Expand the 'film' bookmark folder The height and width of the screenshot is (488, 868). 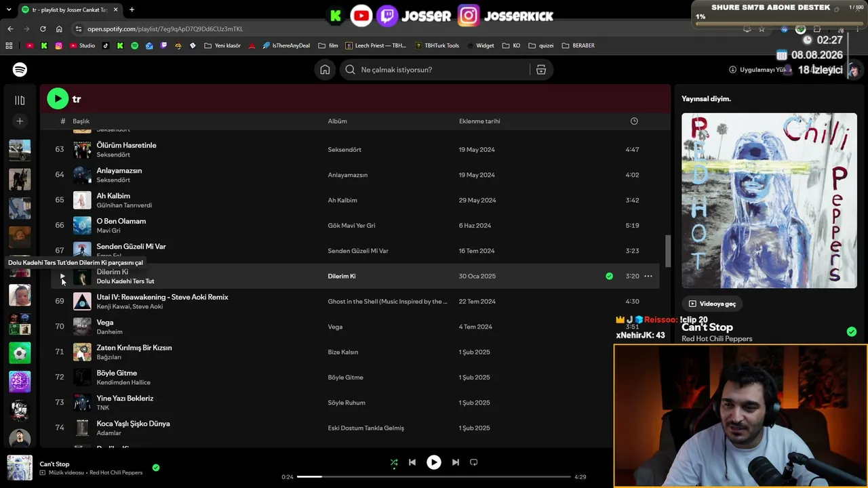328,46
